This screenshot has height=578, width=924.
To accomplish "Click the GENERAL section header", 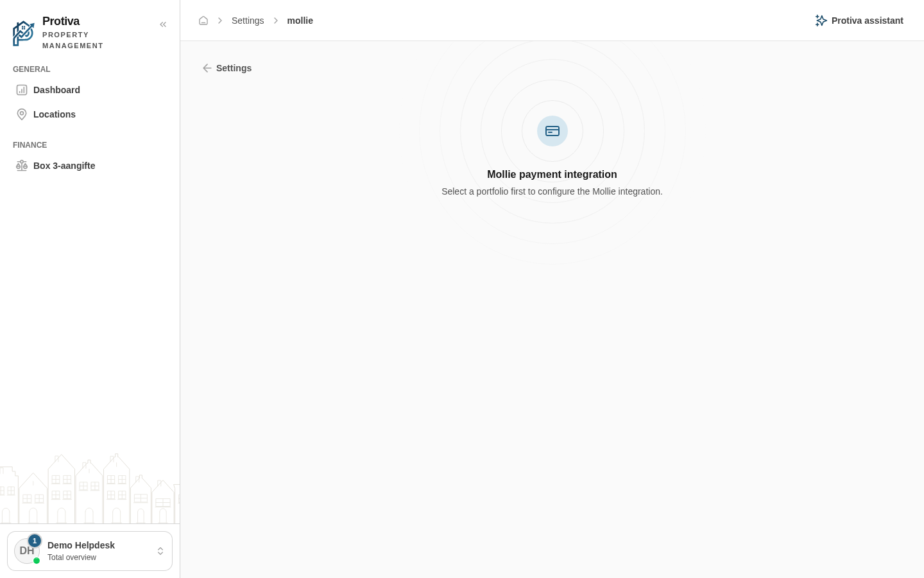I will 31,69.
